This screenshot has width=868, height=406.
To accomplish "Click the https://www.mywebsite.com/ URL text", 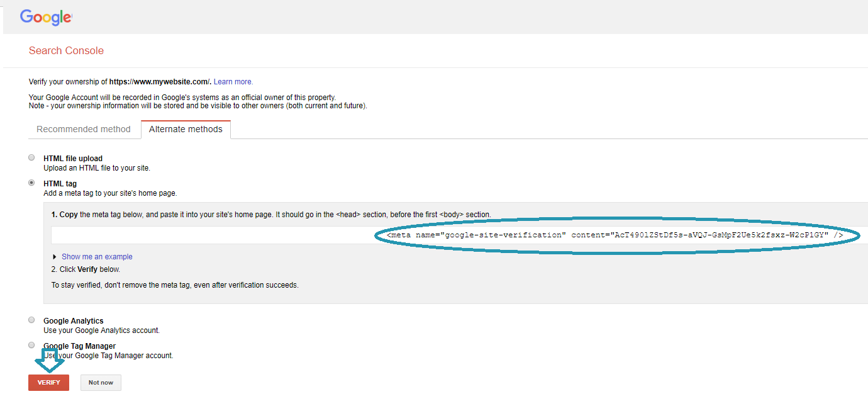I will [160, 82].
